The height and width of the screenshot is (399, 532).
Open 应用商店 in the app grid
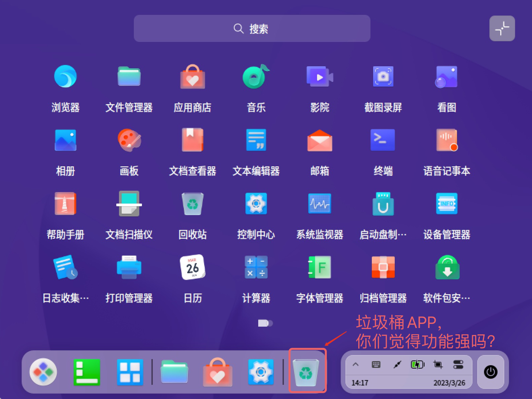(192, 76)
